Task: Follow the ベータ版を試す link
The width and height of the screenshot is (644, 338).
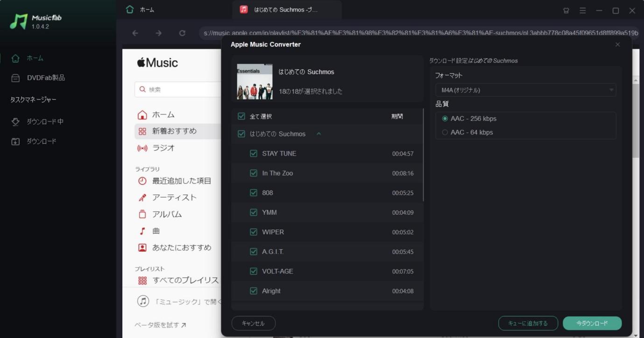Action: 160,325
